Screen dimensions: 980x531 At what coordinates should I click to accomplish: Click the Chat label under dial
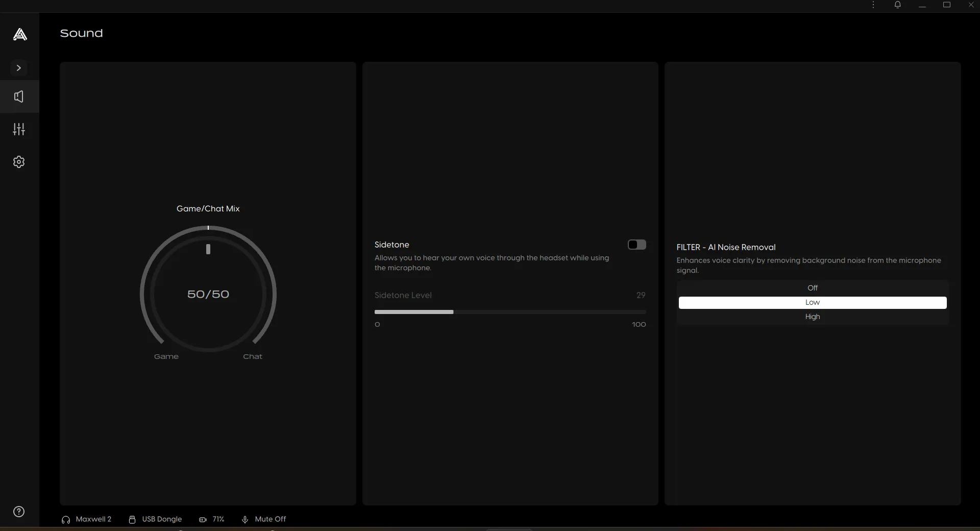[x=253, y=356]
